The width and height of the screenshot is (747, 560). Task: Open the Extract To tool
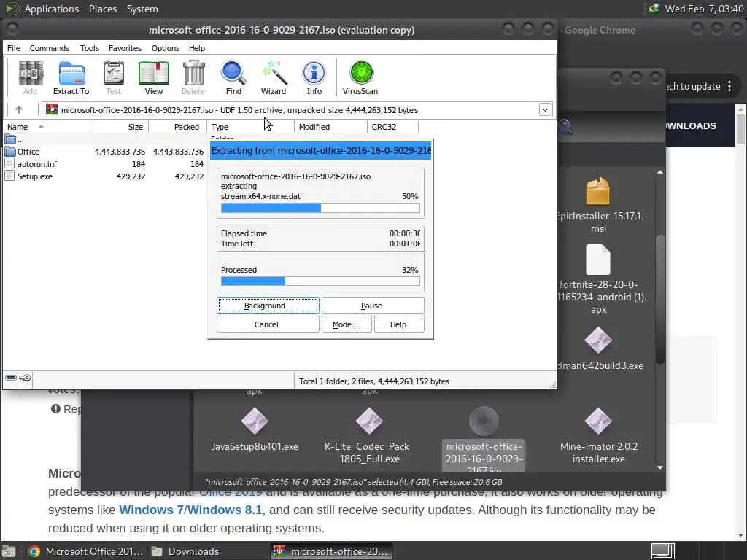[71, 77]
